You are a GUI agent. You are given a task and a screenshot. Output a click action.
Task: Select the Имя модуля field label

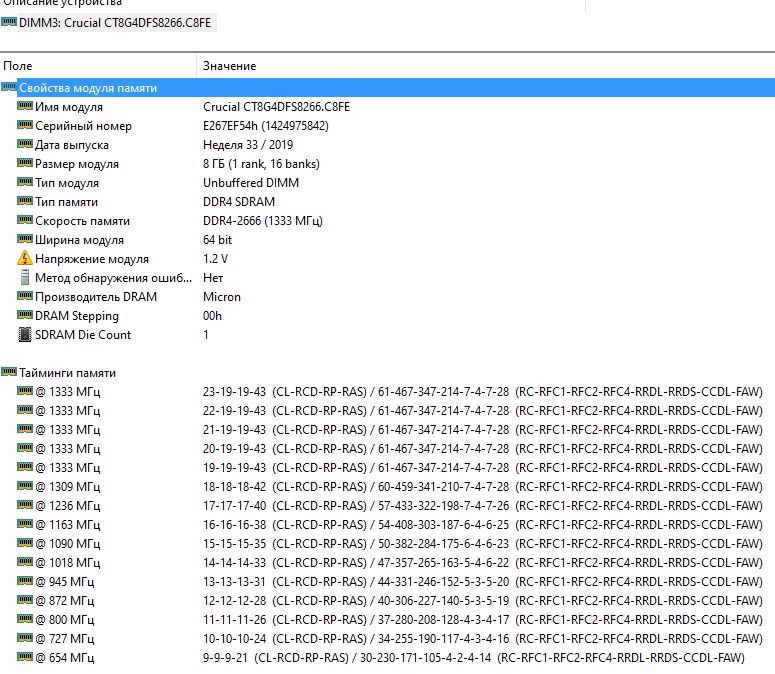69,107
